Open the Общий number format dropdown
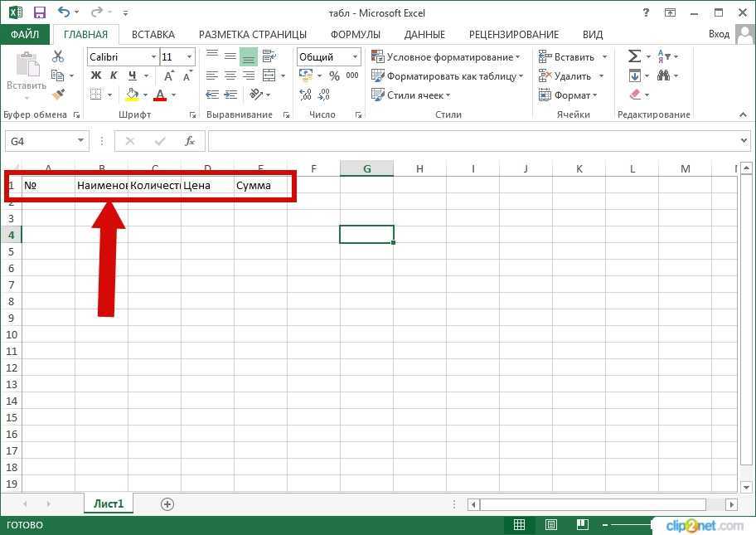 click(355, 57)
